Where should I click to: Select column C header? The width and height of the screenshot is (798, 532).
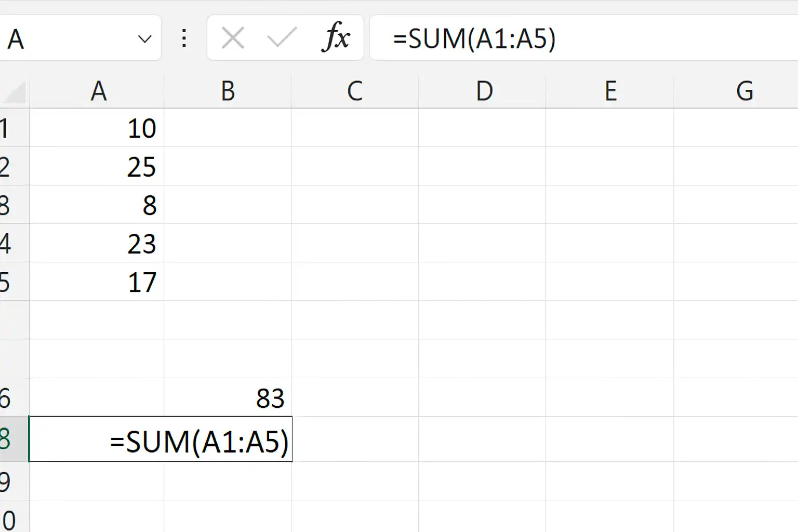(x=355, y=91)
